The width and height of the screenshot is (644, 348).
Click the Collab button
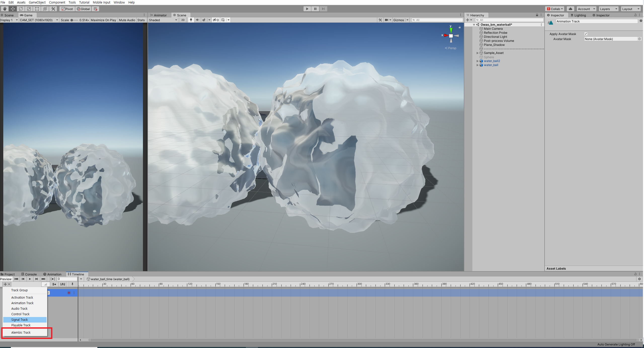pyautogui.click(x=555, y=9)
